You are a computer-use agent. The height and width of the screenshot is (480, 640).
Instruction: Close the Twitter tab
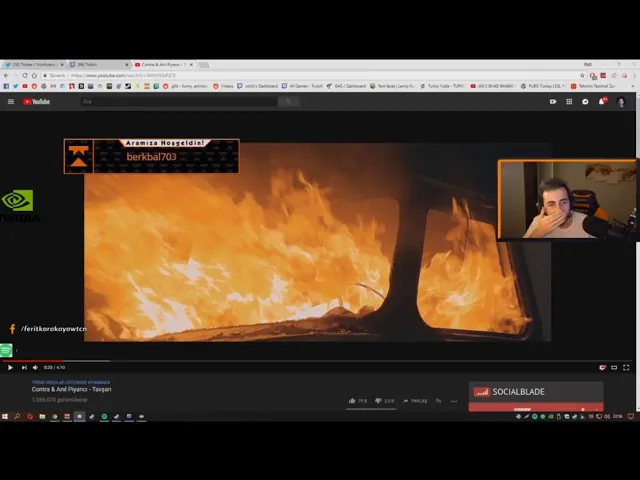click(62, 64)
